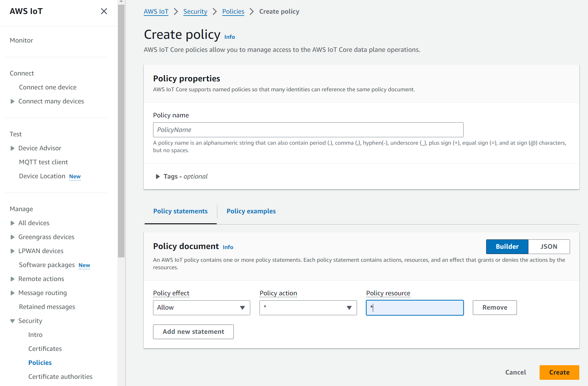Select the Builder view toggle
This screenshot has height=386, width=588.
[x=507, y=247]
